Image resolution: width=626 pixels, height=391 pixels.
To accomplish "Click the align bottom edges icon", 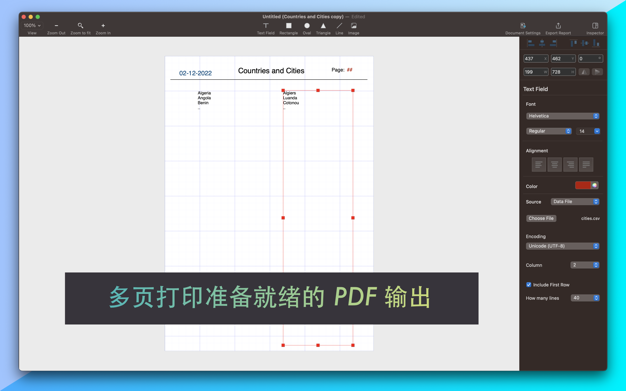I will 596,43.
